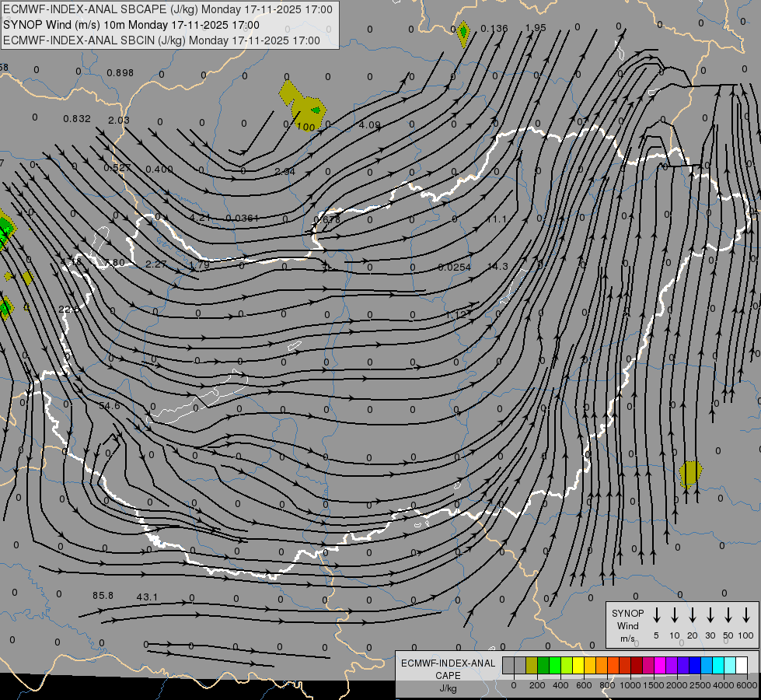Click the SYNOP Wind m/s legend label
This screenshot has height=700, width=761.
627,626
